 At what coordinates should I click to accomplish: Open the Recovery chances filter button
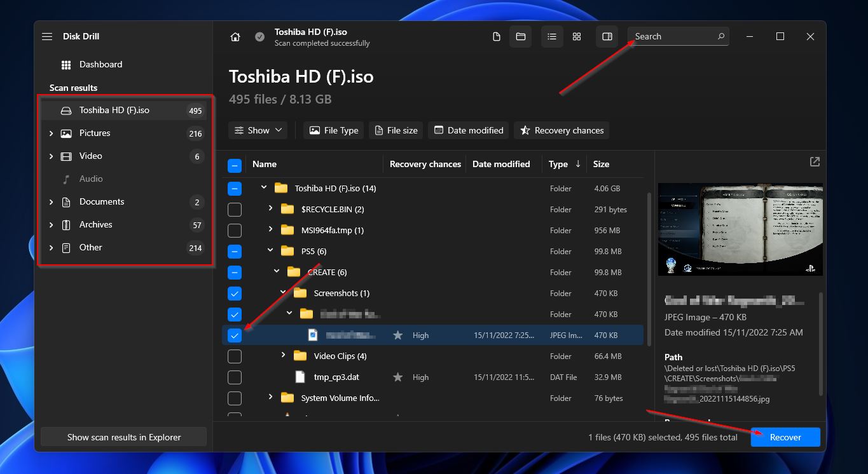click(x=561, y=130)
